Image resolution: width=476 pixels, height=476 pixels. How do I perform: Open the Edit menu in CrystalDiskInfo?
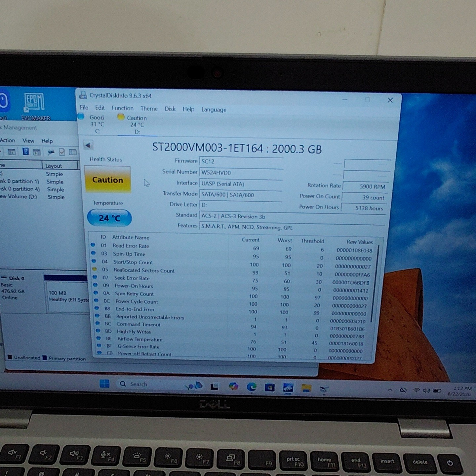(x=100, y=108)
